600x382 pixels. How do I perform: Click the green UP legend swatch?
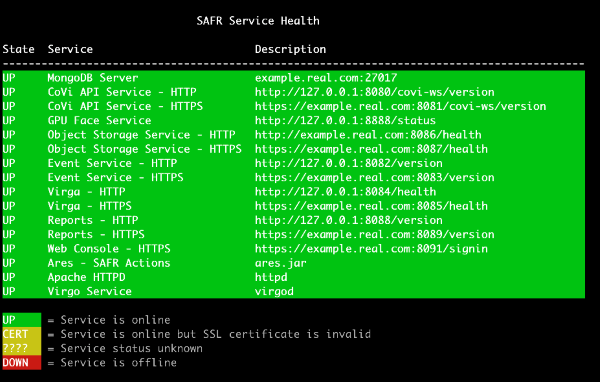[21, 320]
